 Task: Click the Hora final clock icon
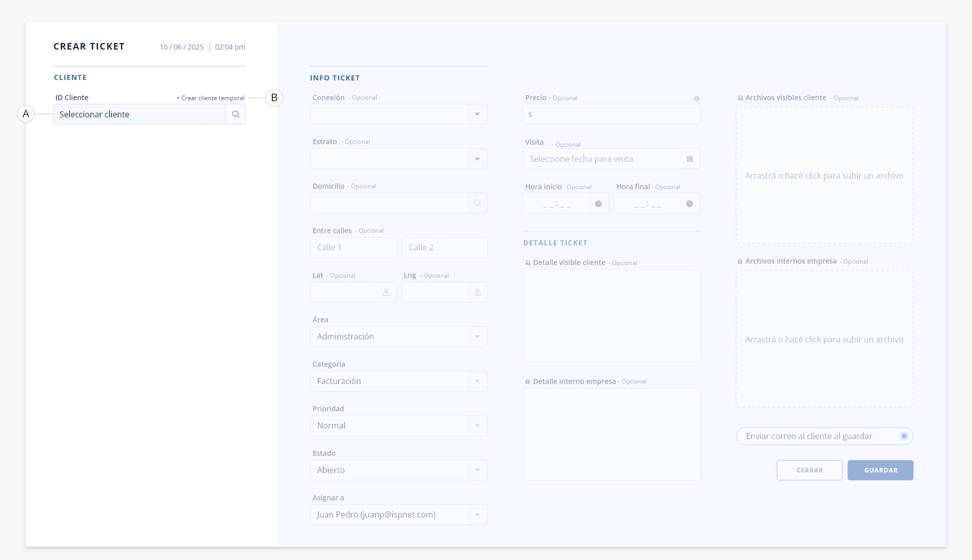690,204
